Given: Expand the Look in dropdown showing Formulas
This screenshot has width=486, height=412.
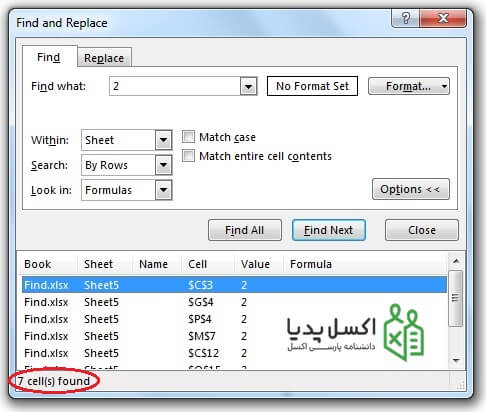Looking at the screenshot, I should (163, 190).
